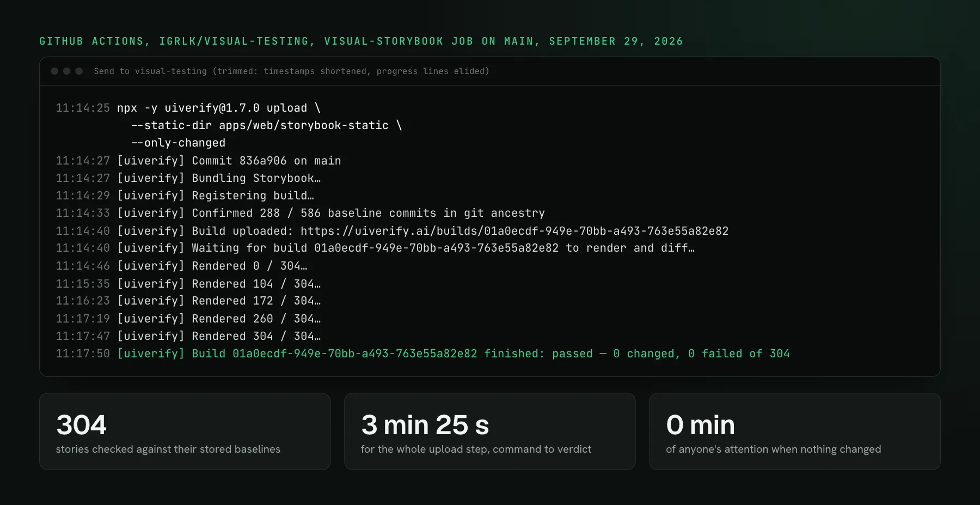This screenshot has height=505, width=980.
Task: Click 'stories checked against their stored baselines' caption
Action: pos(168,449)
